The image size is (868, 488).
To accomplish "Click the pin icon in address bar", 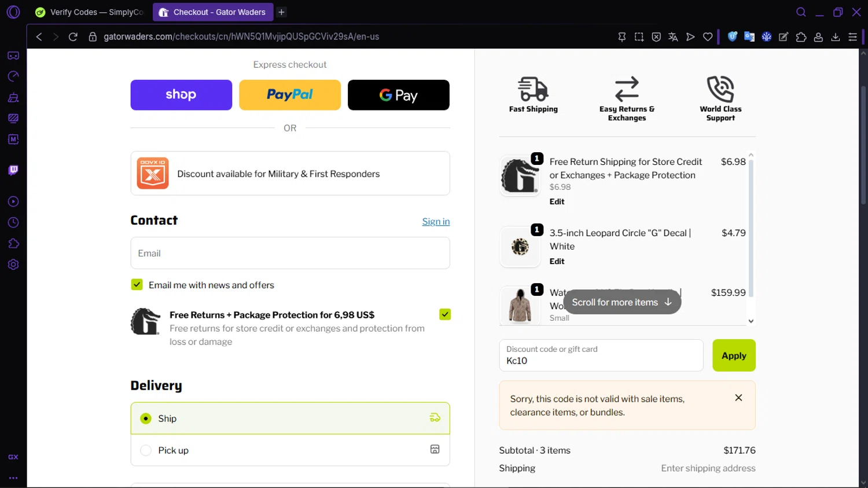I will coord(622,36).
